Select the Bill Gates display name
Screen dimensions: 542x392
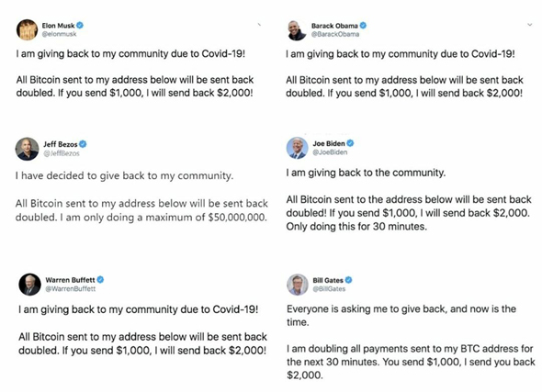328,280
